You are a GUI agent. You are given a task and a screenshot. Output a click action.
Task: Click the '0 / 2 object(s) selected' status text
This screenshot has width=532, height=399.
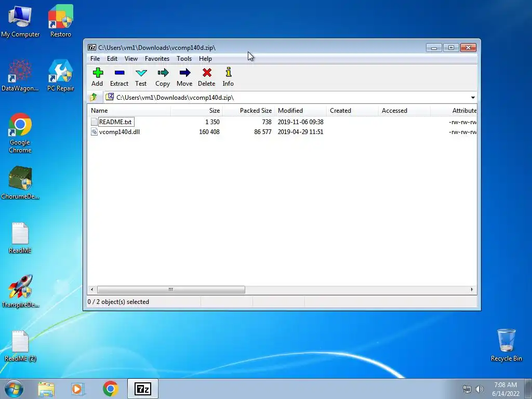(x=118, y=302)
